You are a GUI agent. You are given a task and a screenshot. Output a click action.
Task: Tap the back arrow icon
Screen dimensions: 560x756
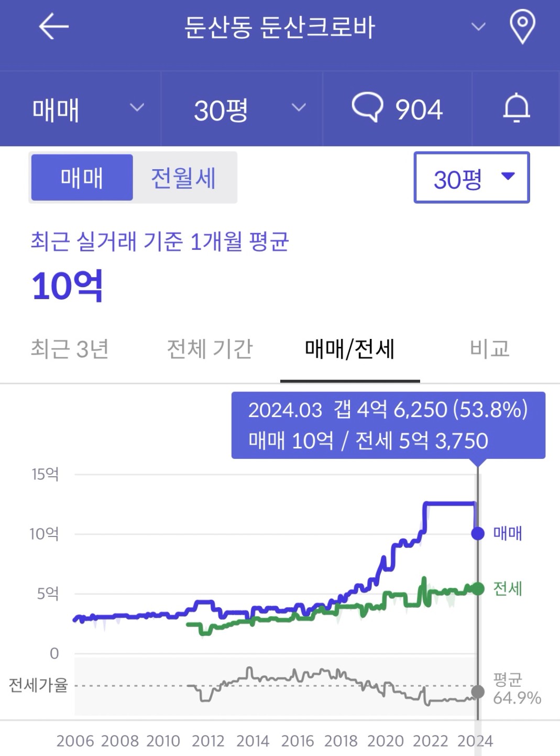coord(54,27)
